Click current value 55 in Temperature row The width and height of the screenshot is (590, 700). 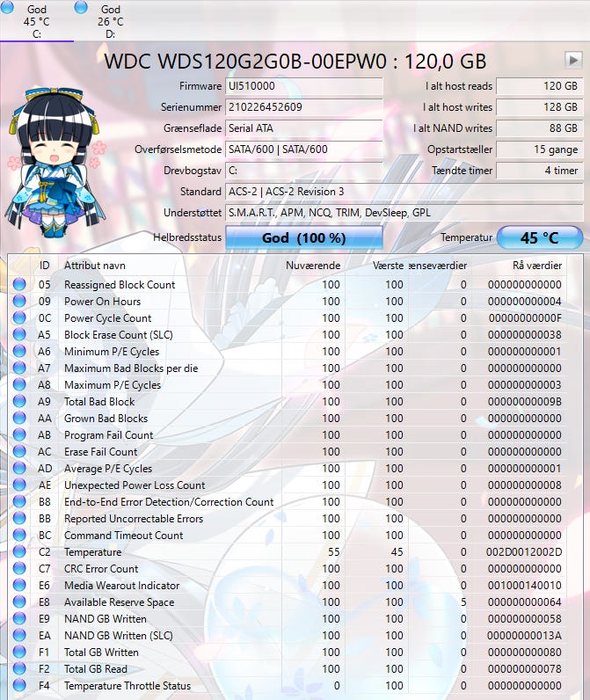[334, 552]
